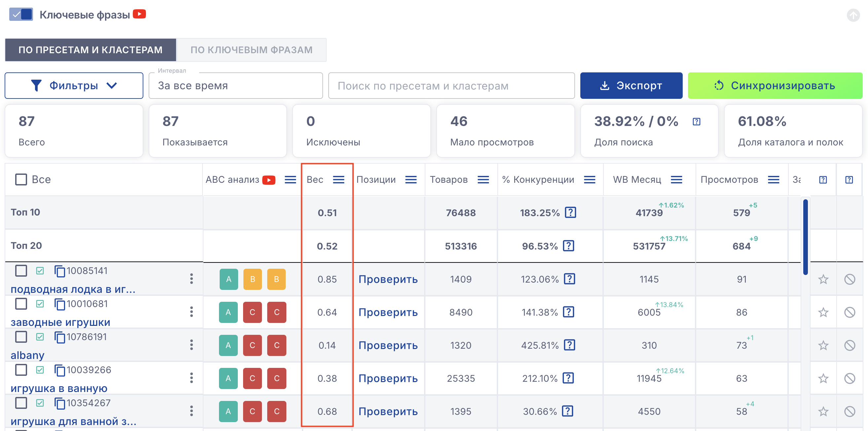Click help icon next to Доля поиска
This screenshot has width=868, height=431.
[x=697, y=121]
